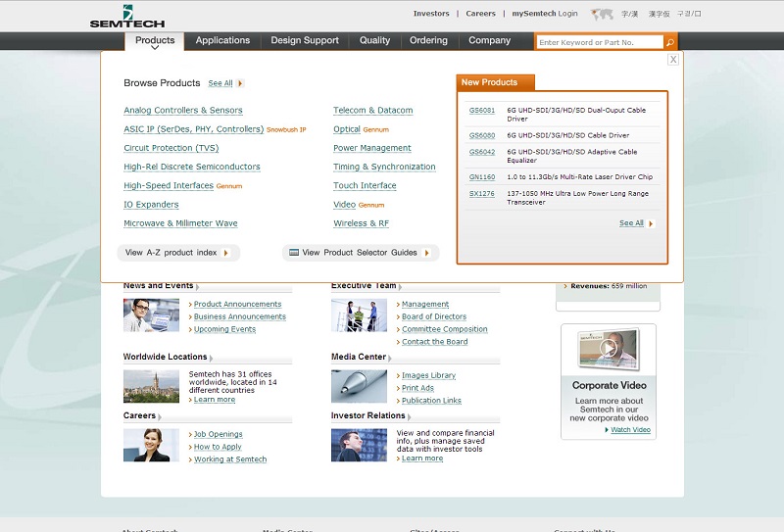Open Print Ads link
Image resolution: width=784 pixels, height=532 pixels.
click(417, 388)
